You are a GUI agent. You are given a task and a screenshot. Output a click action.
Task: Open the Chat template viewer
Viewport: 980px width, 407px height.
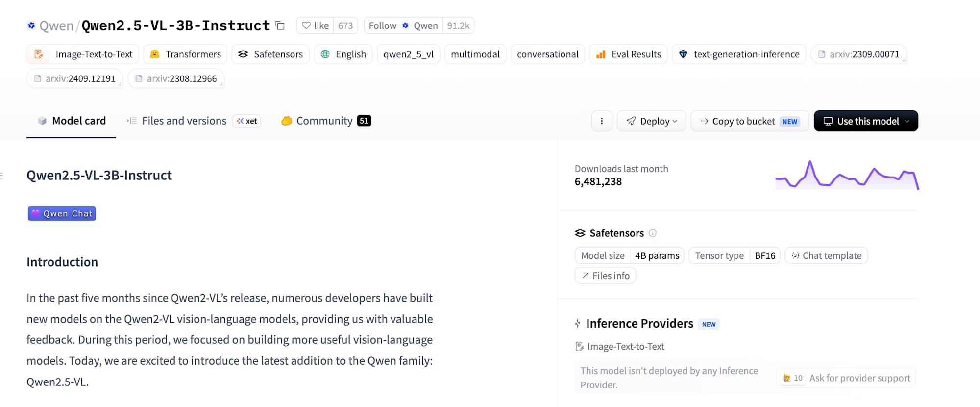826,255
